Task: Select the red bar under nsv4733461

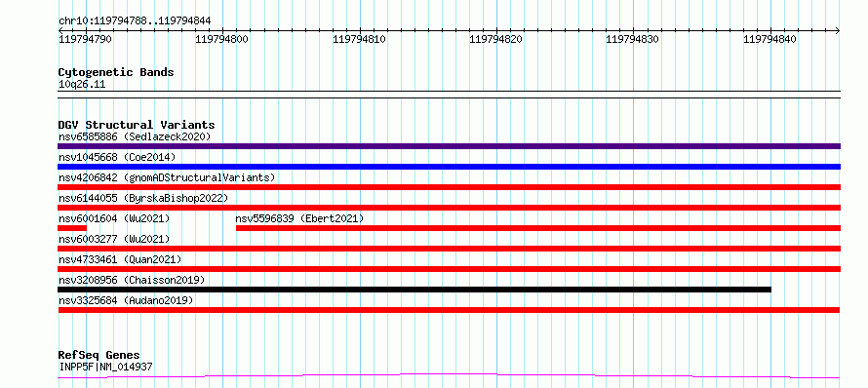Action: 449,269
